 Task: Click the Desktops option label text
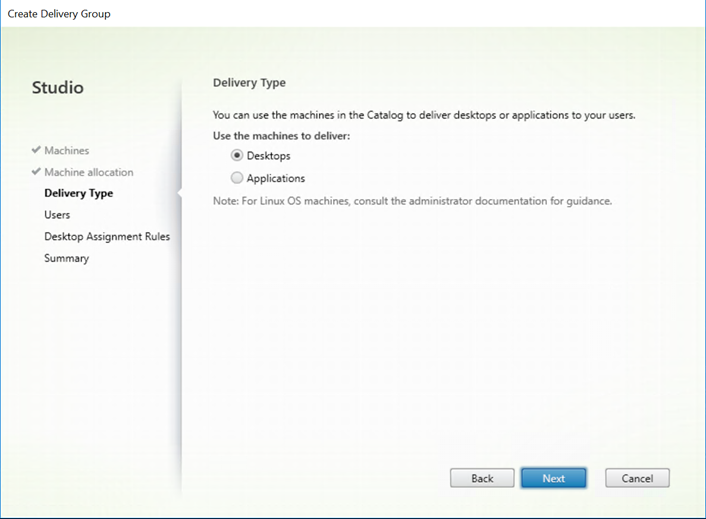click(268, 156)
